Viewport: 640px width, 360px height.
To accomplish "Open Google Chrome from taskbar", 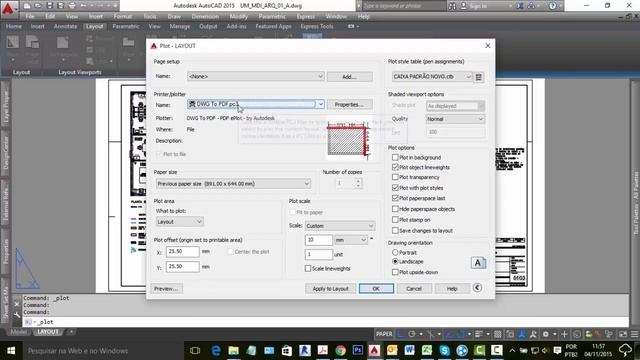I will coord(340,351).
